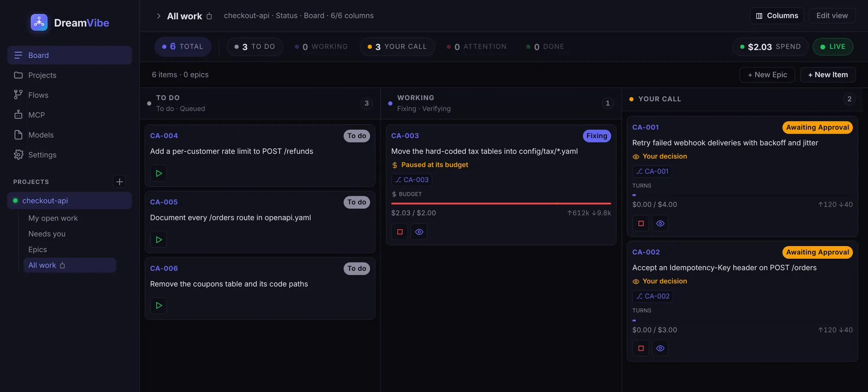This screenshot has width=868, height=392.
Task: Open the Epics view
Action: click(x=70, y=249)
